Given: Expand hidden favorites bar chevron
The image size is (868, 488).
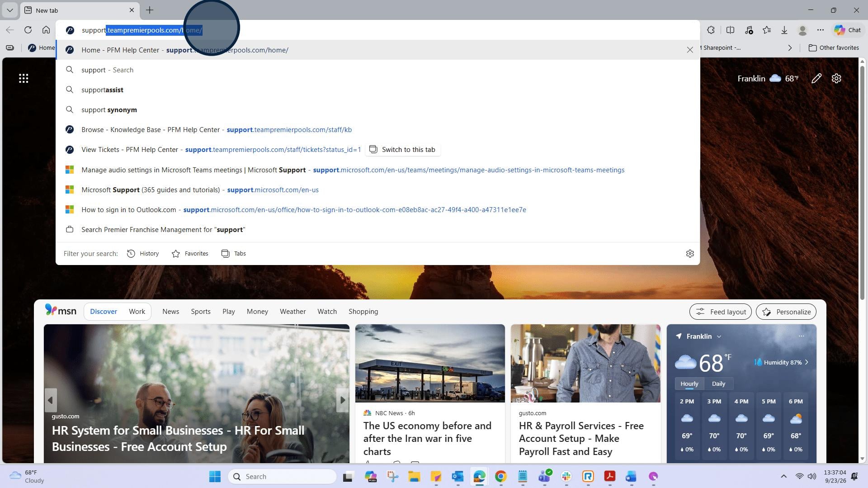Looking at the screenshot, I should (790, 47).
